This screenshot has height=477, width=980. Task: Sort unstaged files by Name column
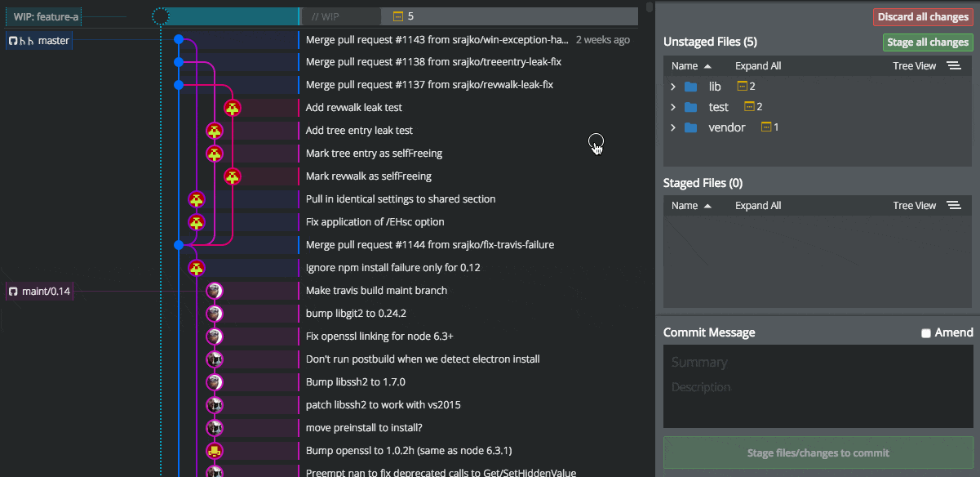click(x=691, y=66)
